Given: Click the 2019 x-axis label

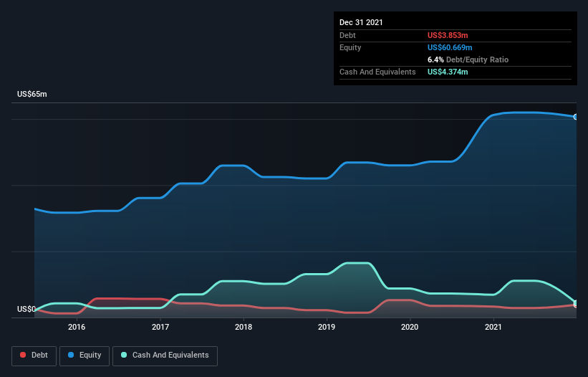Looking at the screenshot, I should (327, 327).
